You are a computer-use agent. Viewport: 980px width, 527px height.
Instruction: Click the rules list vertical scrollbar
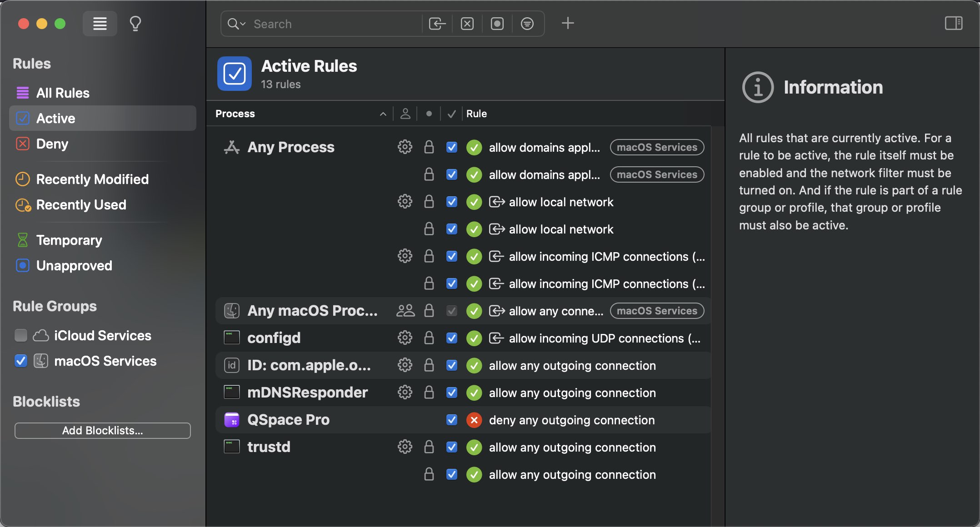pyautogui.click(x=717, y=326)
